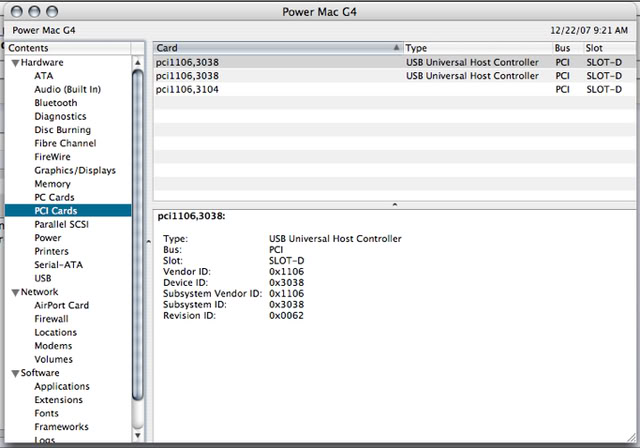Select Memory in Hardware list
Screen dimensions: 640x448
point(52,184)
